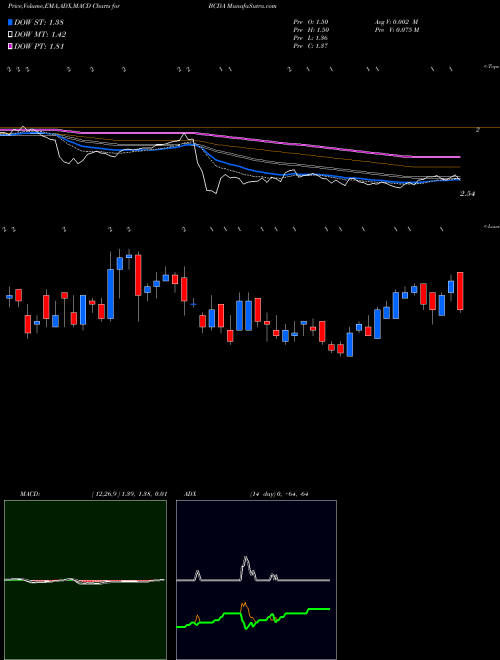Open the dark blue ADX indicator chart

(256, 580)
